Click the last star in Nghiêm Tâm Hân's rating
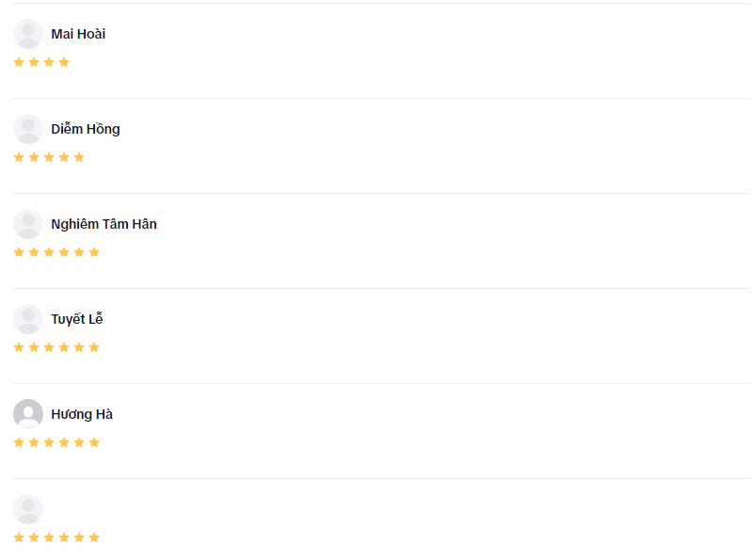 (x=94, y=252)
